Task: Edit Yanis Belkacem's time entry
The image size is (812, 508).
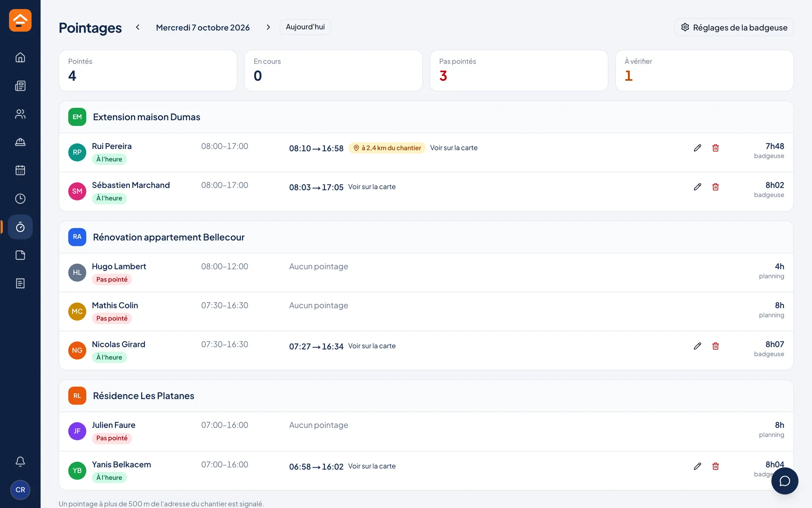Action: click(697, 466)
